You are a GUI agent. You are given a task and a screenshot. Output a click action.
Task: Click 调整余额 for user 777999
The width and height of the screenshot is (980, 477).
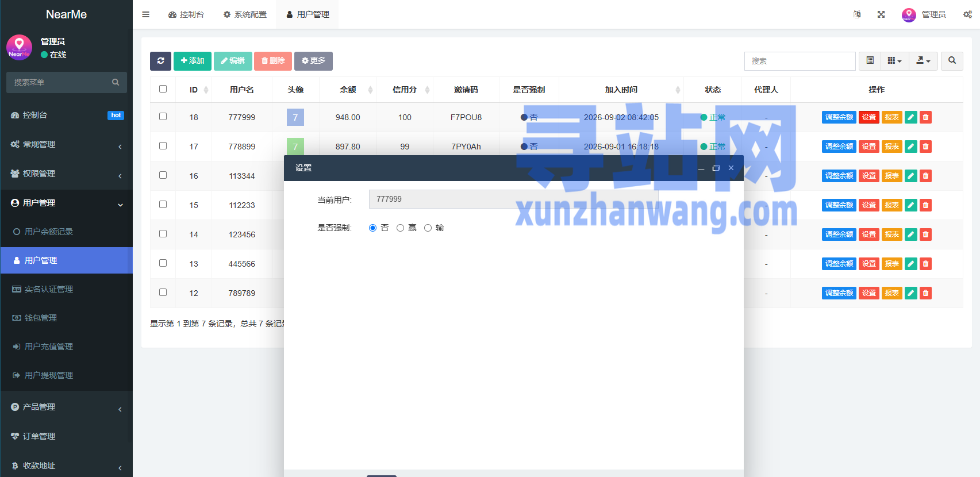tap(839, 117)
